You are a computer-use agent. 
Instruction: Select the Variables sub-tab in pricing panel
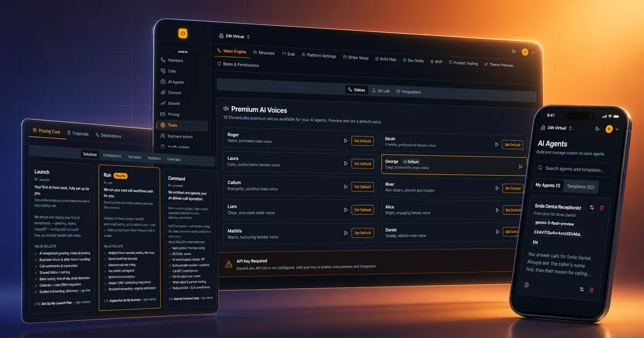[x=134, y=157]
